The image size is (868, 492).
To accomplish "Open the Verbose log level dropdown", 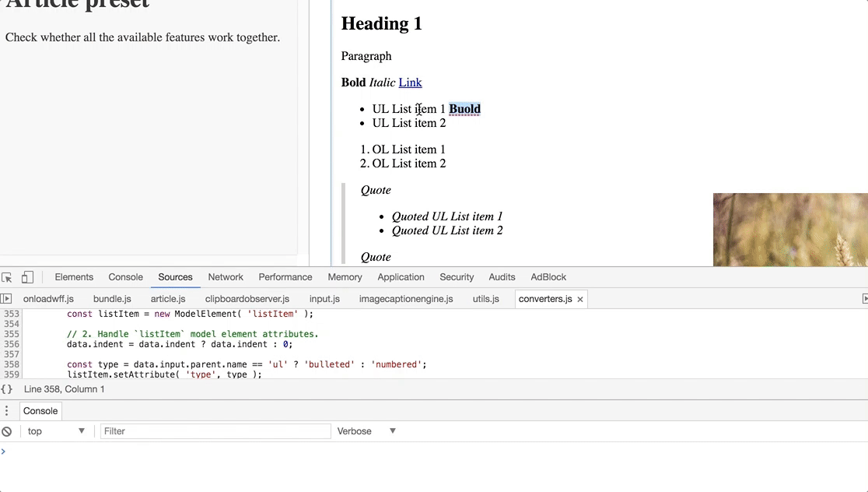I will 366,431.
